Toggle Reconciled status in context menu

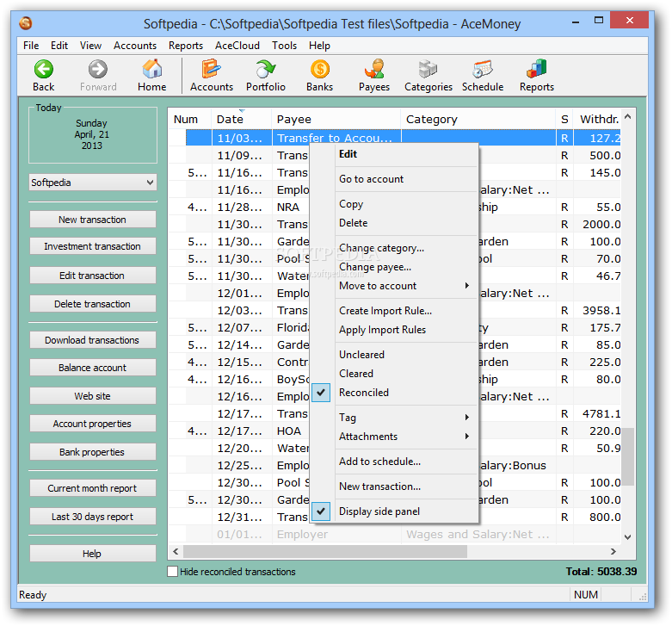pos(393,393)
